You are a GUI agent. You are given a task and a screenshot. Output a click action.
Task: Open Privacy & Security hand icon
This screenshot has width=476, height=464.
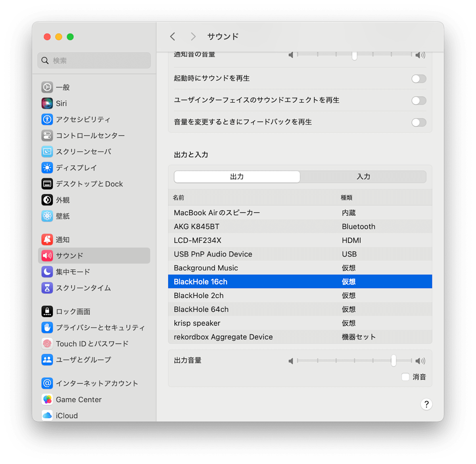click(x=47, y=327)
